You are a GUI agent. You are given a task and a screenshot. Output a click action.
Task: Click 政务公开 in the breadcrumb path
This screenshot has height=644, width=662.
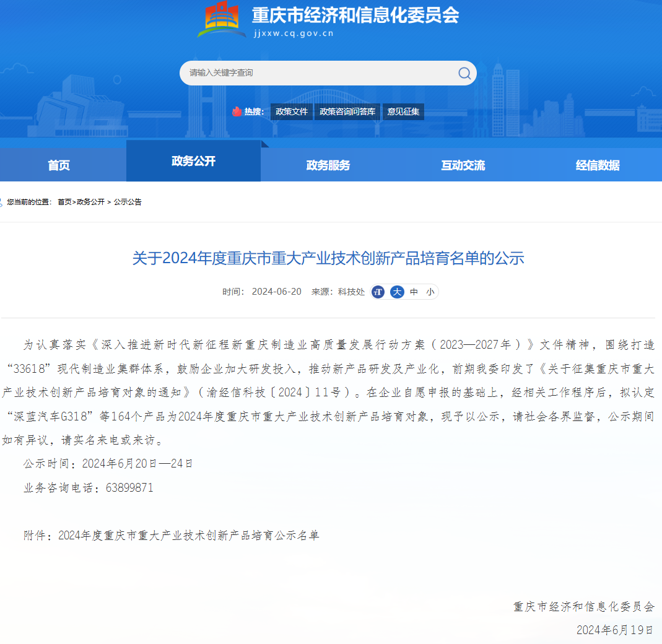tap(90, 202)
